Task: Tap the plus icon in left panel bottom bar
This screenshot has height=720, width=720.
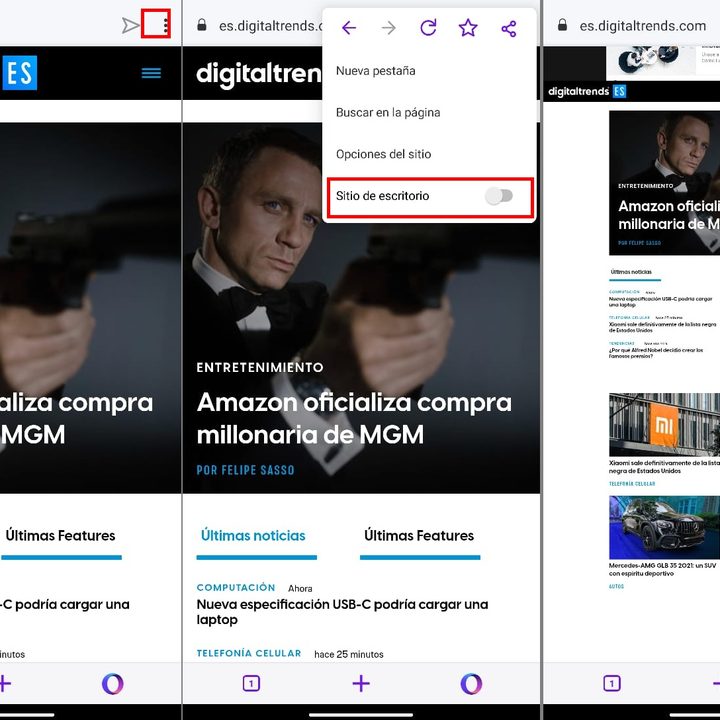Action: tap(5, 683)
